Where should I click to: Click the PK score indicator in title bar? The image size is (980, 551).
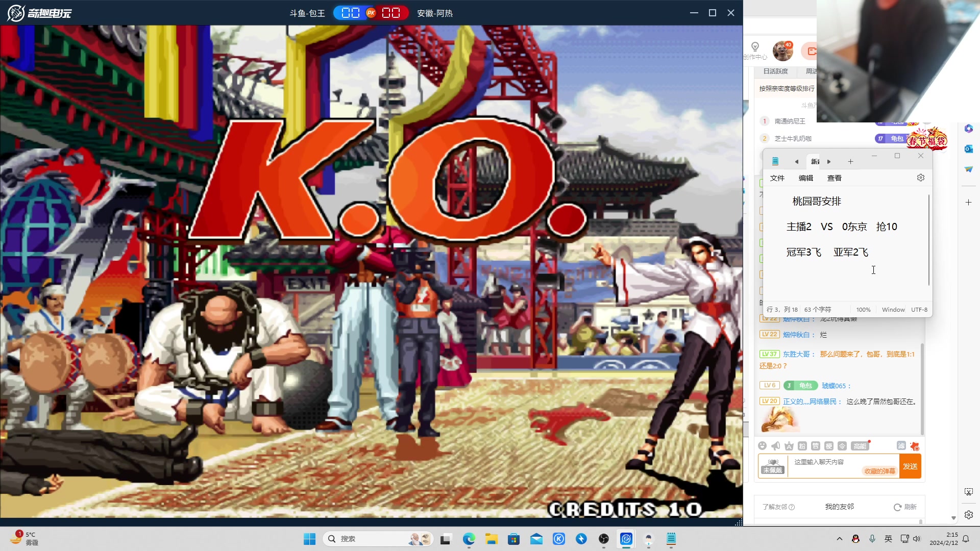(x=371, y=13)
